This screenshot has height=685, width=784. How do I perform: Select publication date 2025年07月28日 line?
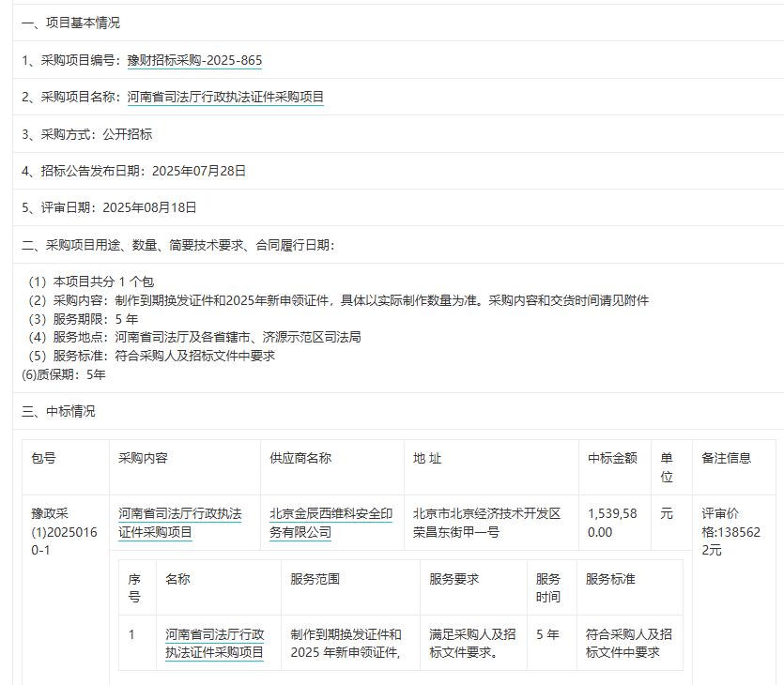click(133, 171)
